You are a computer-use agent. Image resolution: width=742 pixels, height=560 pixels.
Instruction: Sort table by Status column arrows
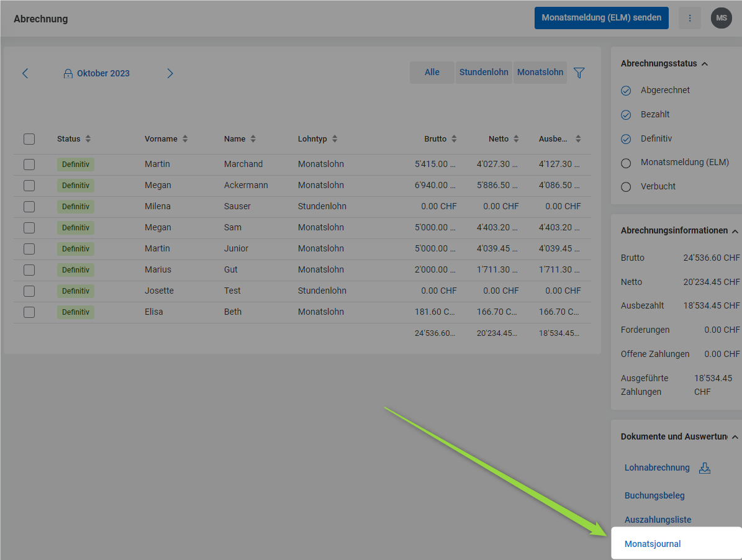[88, 139]
